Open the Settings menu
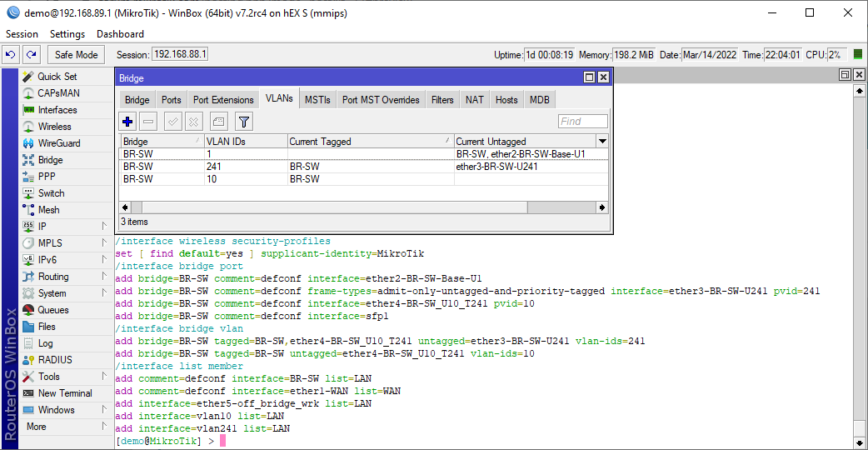This screenshot has width=868, height=450. coord(67,34)
